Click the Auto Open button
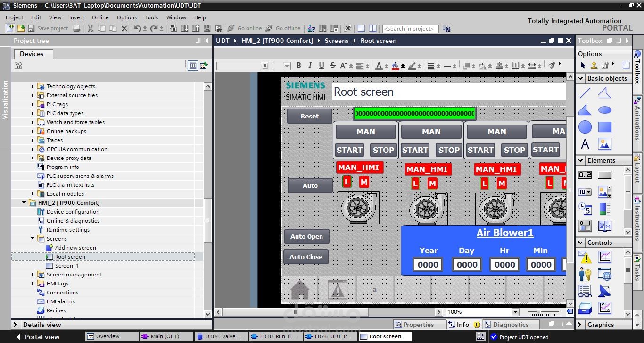The width and height of the screenshot is (644, 343). click(307, 236)
